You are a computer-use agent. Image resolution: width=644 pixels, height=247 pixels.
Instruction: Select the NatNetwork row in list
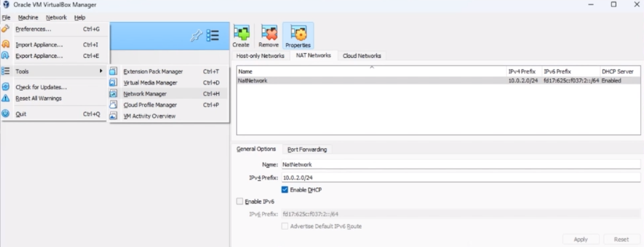(439, 80)
